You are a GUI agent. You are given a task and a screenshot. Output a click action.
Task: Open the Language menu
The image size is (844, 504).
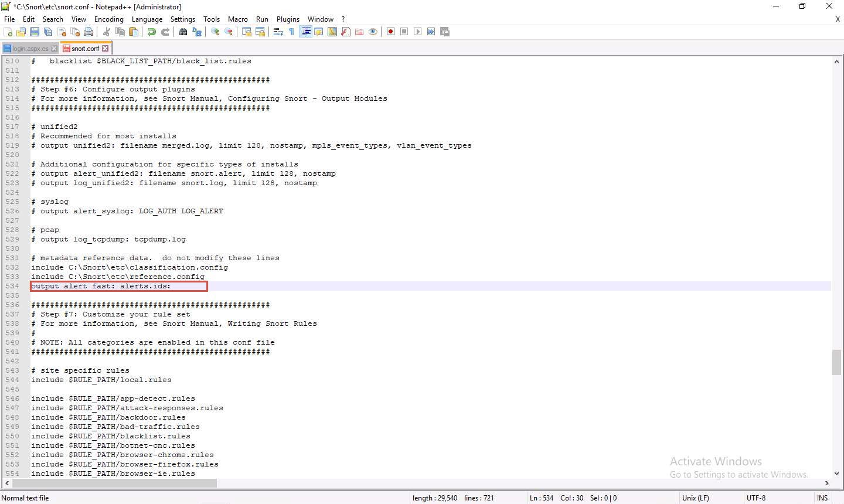click(147, 19)
